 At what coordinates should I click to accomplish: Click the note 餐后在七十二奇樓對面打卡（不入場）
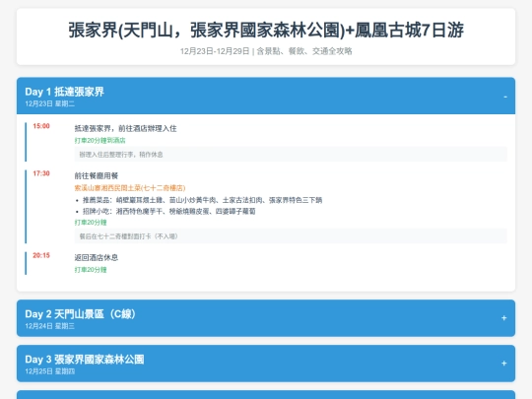click(291, 236)
